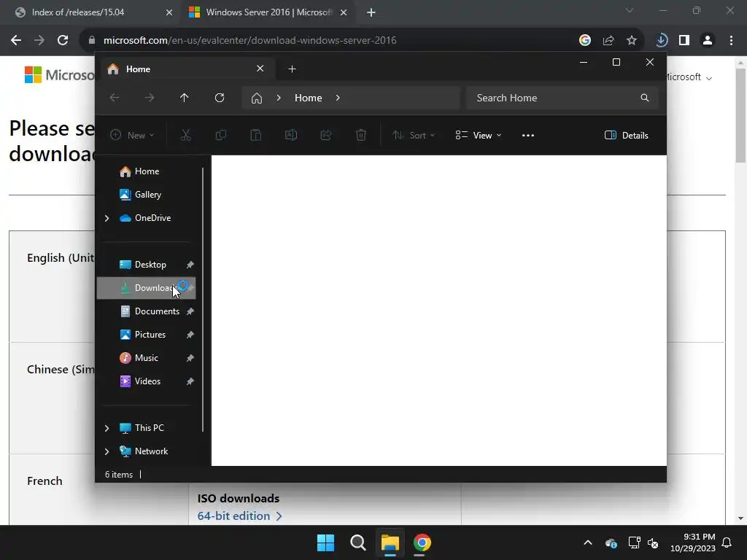This screenshot has height=560, width=747.
Task: Select the Home tab in Explorer
Action: [186, 69]
